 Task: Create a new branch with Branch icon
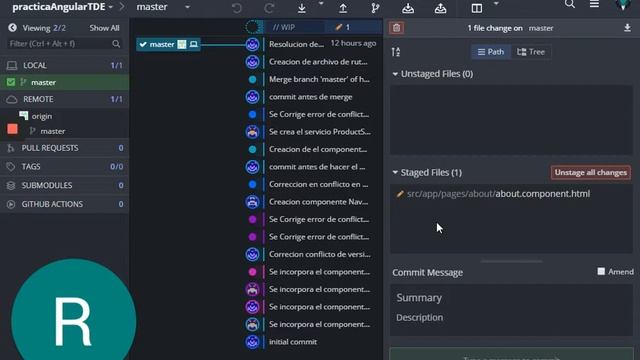point(375,8)
